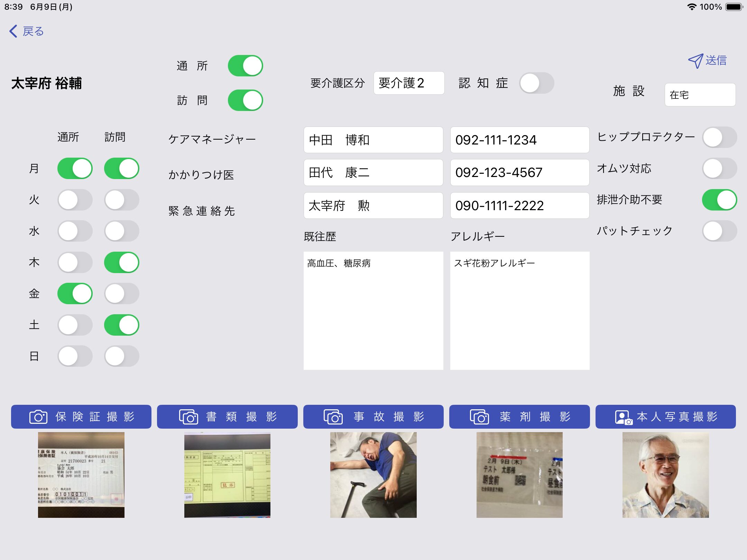
Task: Disable the 排泄介助不要 switch
Action: (x=719, y=200)
